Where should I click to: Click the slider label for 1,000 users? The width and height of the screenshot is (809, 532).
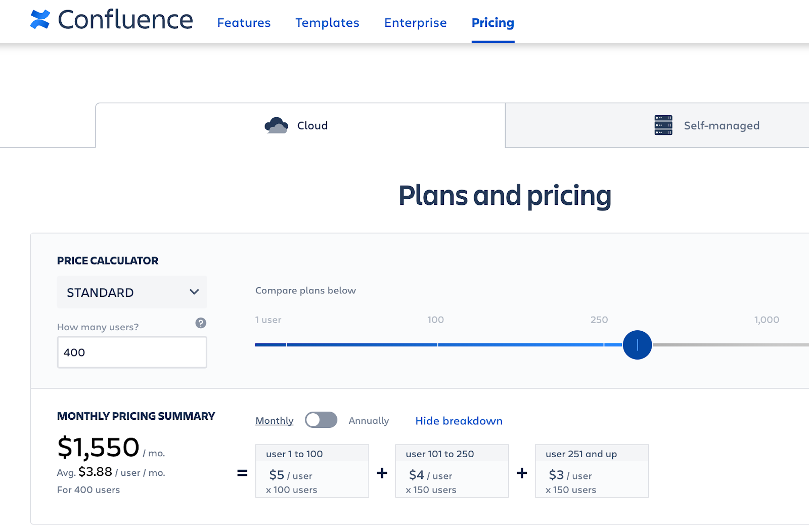pos(767,320)
